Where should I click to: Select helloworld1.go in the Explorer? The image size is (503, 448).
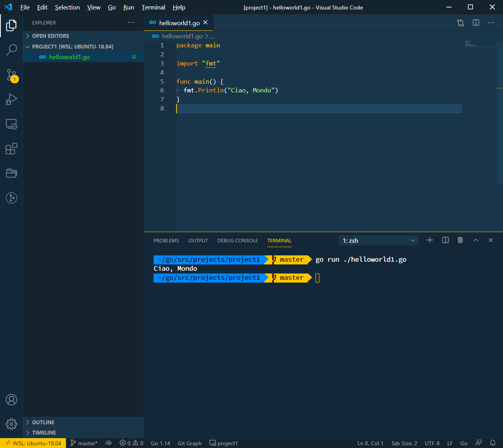click(70, 57)
